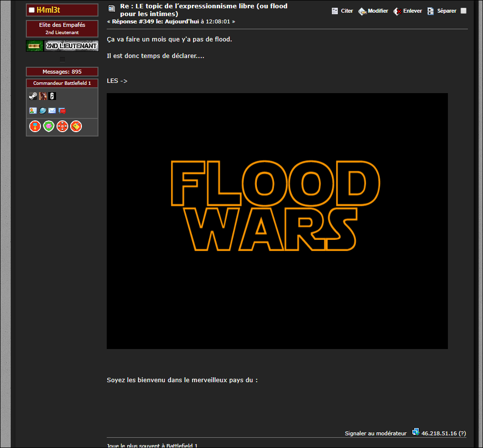Screen dimensions: 483x448
Task: Send email via the envelope icon
Action: pos(52,111)
